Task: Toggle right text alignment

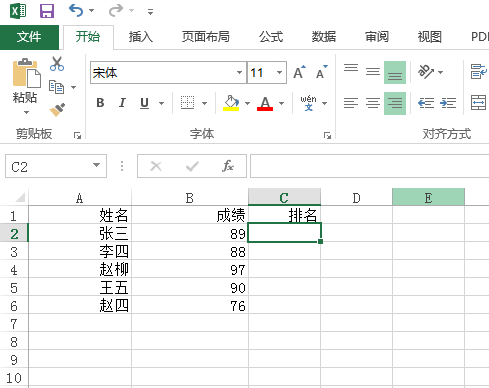Action: click(395, 103)
